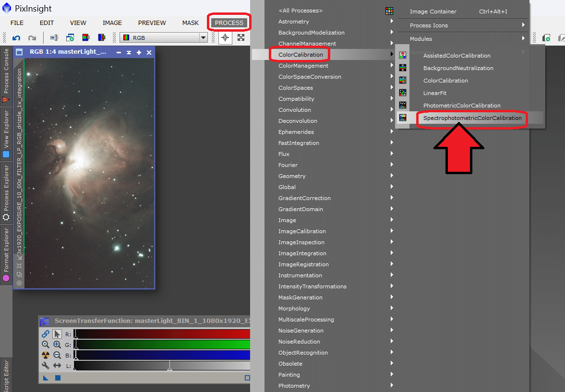Open the MASK menu
565x392 pixels.
click(x=190, y=23)
